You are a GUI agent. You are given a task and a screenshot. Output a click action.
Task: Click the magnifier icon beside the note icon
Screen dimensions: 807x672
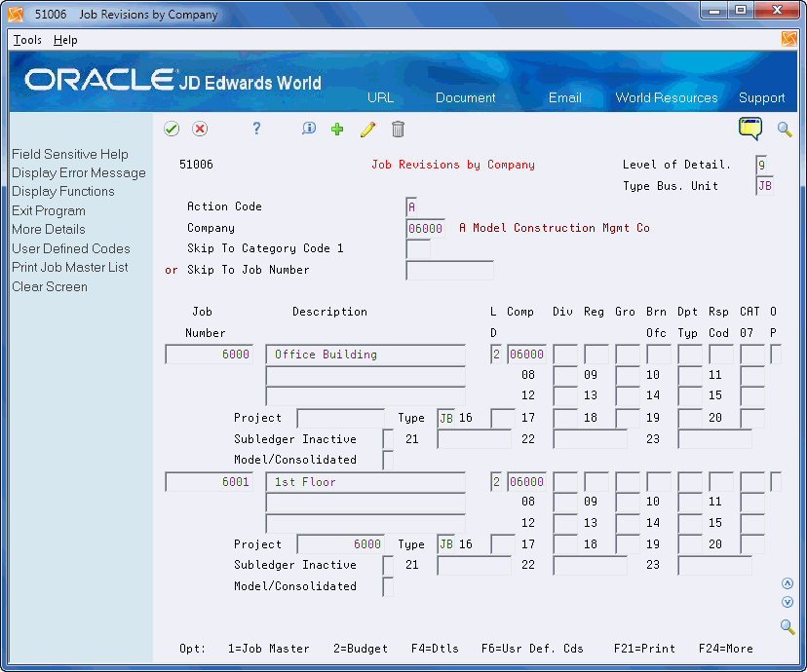coord(785,130)
